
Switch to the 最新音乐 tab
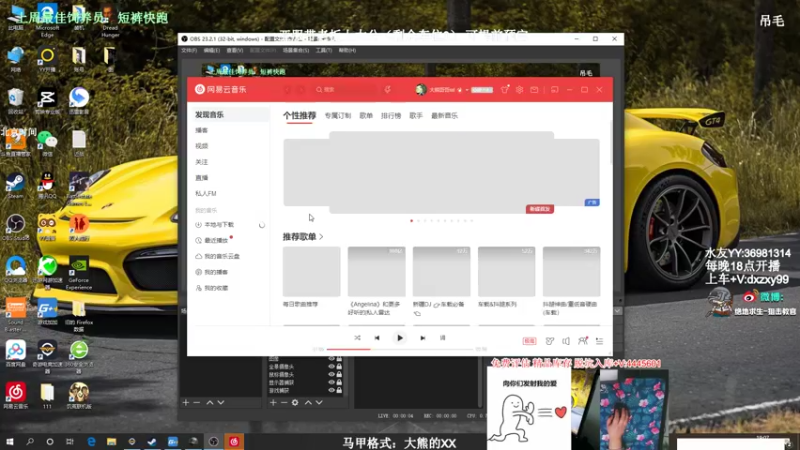pos(444,116)
